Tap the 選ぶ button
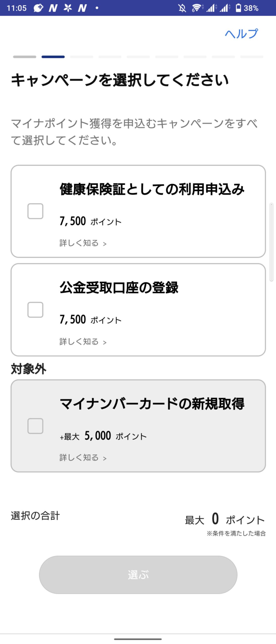Image resolution: width=276 pixels, height=644 pixels. (x=138, y=575)
